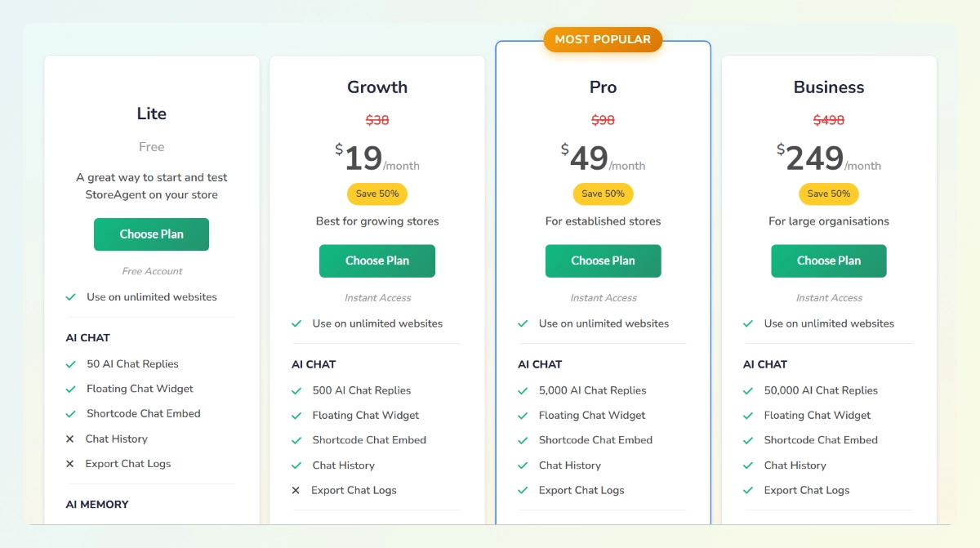Click the X icon beside Lite Export Chat Logs

pyautogui.click(x=70, y=464)
